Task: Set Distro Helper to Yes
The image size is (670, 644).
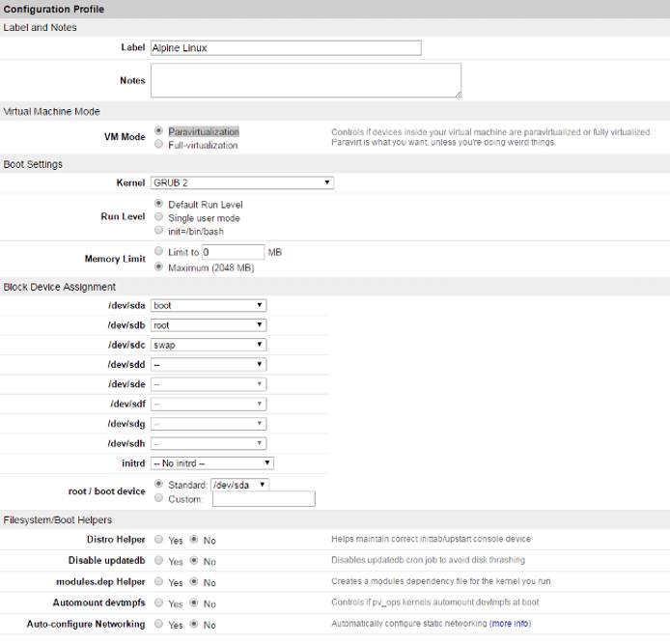Action: [x=158, y=540]
